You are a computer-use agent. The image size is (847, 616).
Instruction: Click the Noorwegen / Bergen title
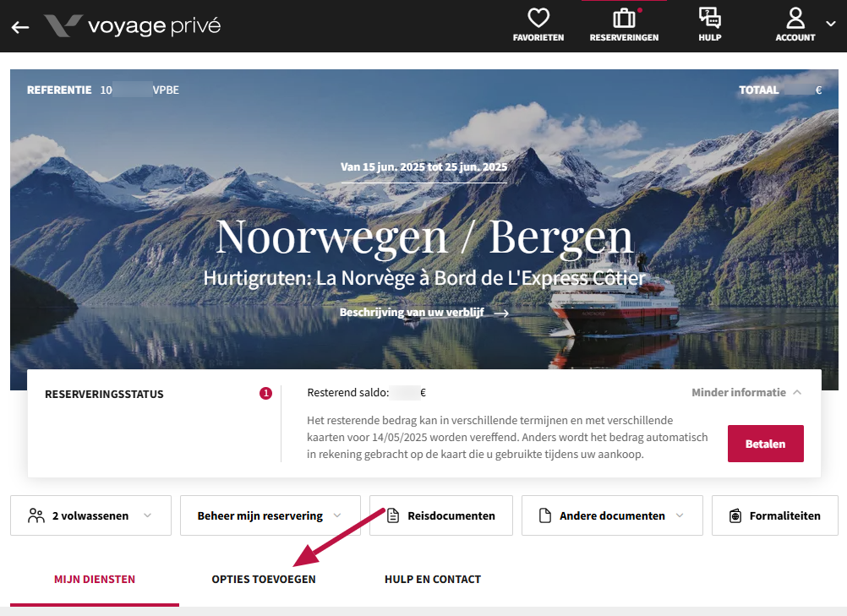click(x=424, y=237)
